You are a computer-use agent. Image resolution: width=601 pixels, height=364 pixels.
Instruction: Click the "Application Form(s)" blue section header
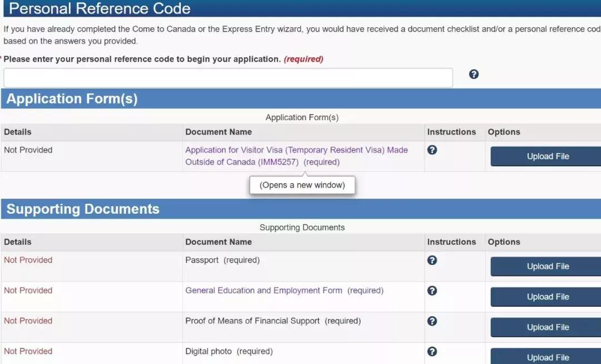click(x=72, y=99)
